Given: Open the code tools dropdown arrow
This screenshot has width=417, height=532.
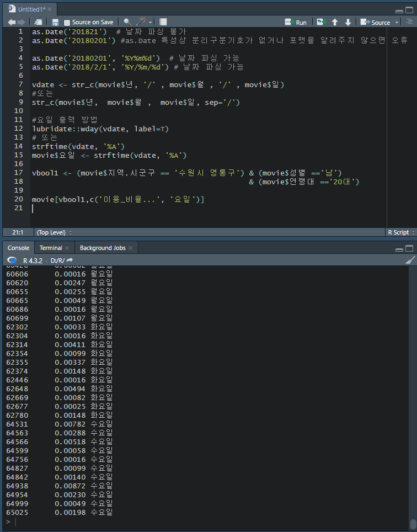Looking at the screenshot, I should pos(150,23).
